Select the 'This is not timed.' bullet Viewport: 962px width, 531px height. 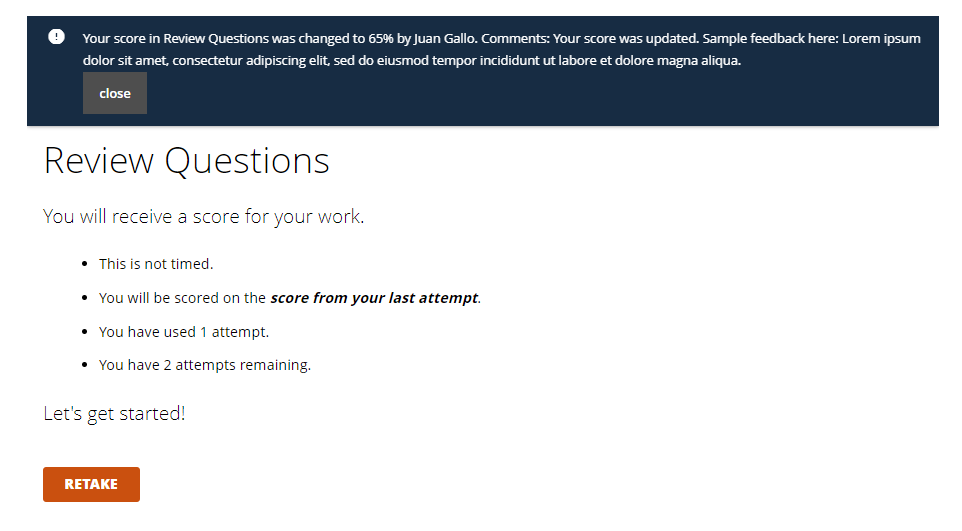pos(156,264)
